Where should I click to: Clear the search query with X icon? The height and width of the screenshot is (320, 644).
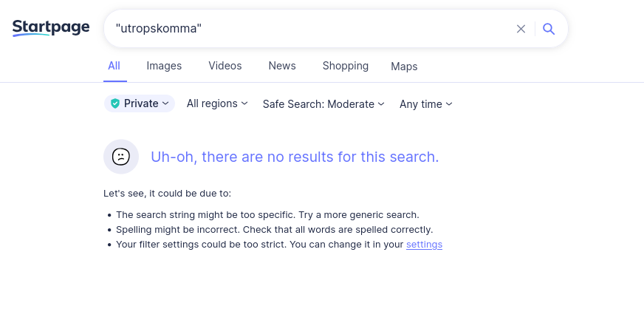[x=521, y=29]
